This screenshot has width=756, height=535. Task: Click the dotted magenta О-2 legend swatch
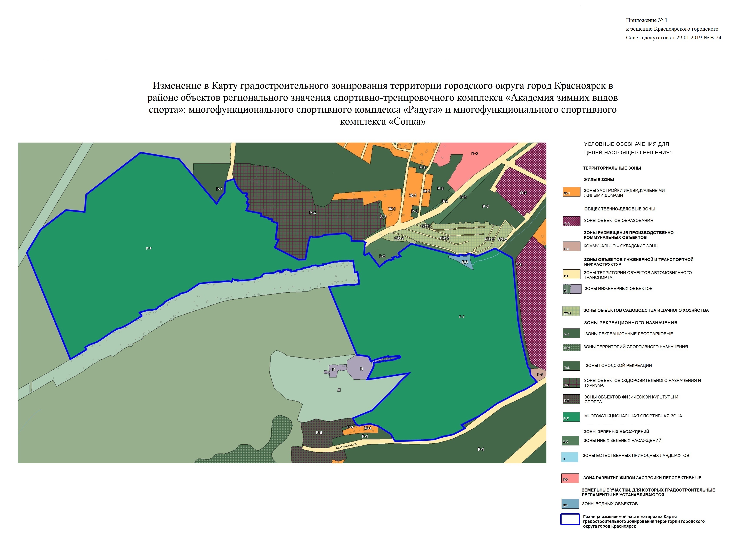tap(571, 221)
